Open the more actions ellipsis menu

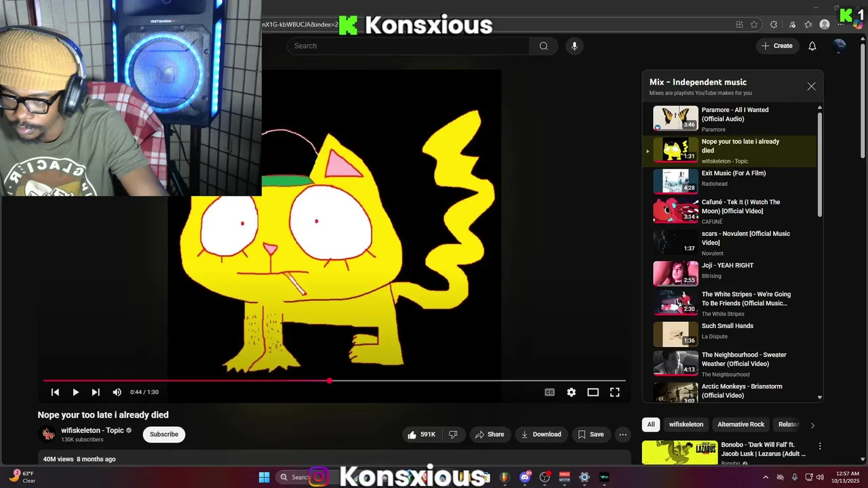pos(623,434)
